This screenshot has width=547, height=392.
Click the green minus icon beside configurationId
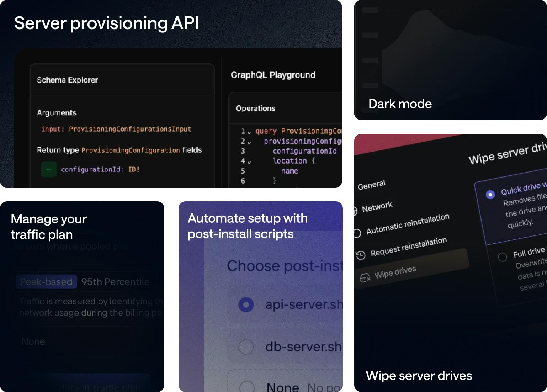point(49,170)
